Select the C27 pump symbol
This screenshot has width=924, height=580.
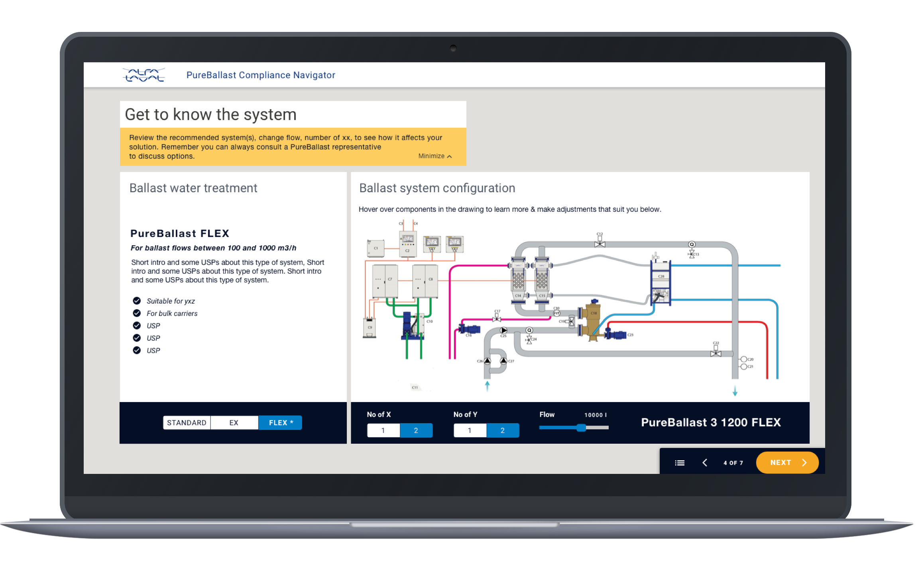(x=504, y=361)
